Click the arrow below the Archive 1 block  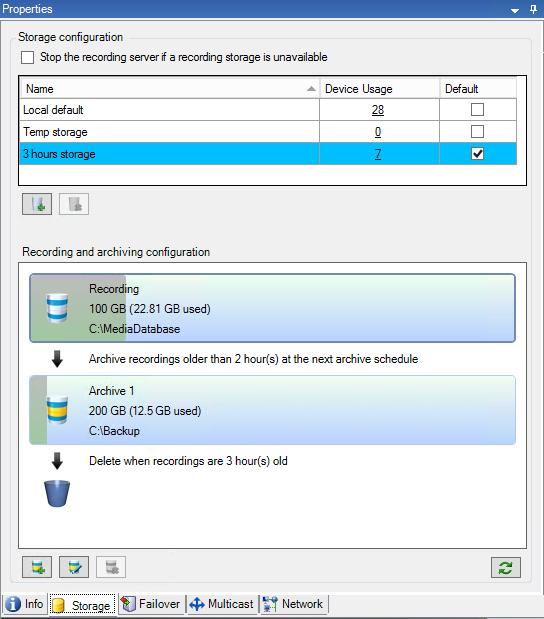tap(57, 461)
